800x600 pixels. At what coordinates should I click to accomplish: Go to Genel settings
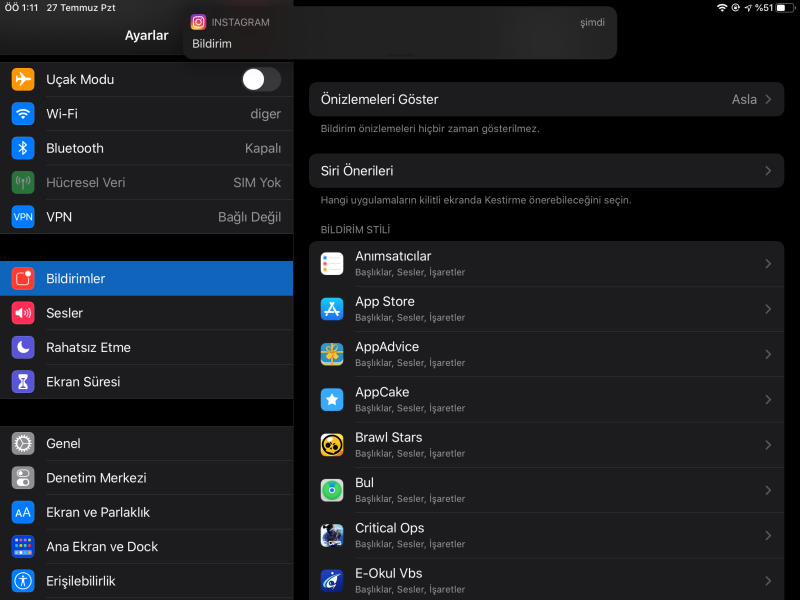click(x=146, y=443)
